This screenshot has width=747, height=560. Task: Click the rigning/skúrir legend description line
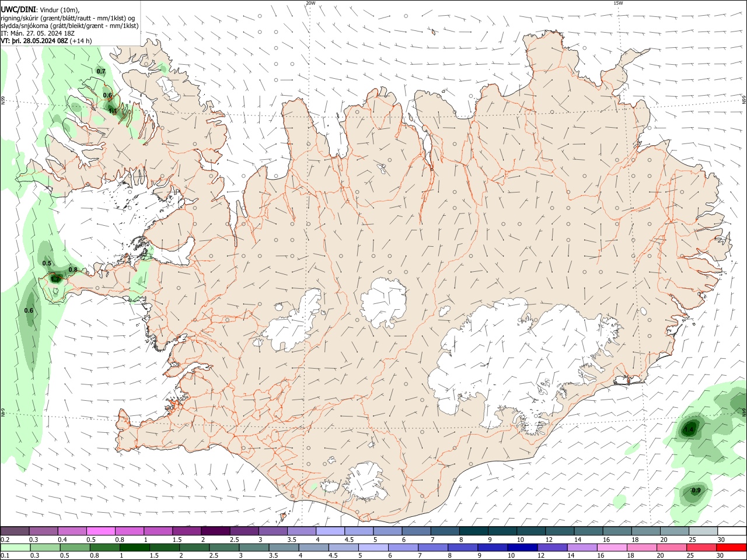[x=68, y=18]
